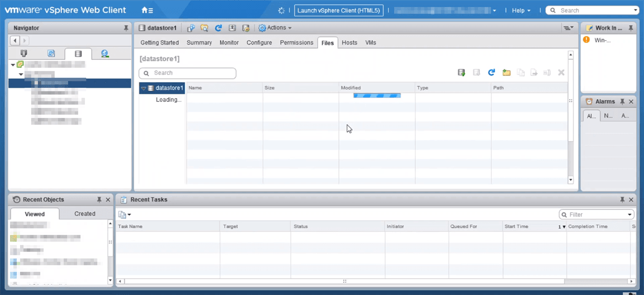644x295 pixels.
Task: Open Hosts and Clusters navigator tab
Action: coord(24,53)
